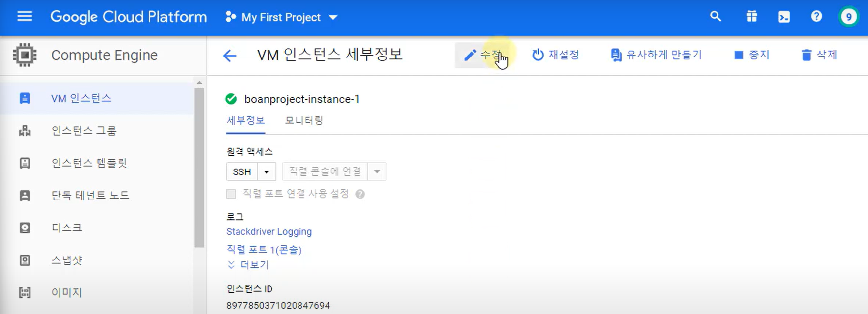Open 디스크 sidebar item
The width and height of the screenshot is (868, 314).
tap(97, 228)
